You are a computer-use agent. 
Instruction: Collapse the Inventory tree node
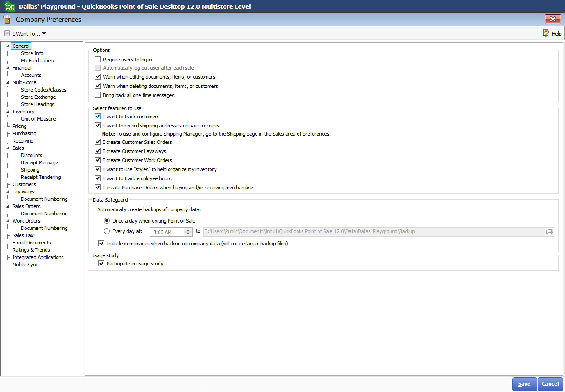[x=8, y=112]
